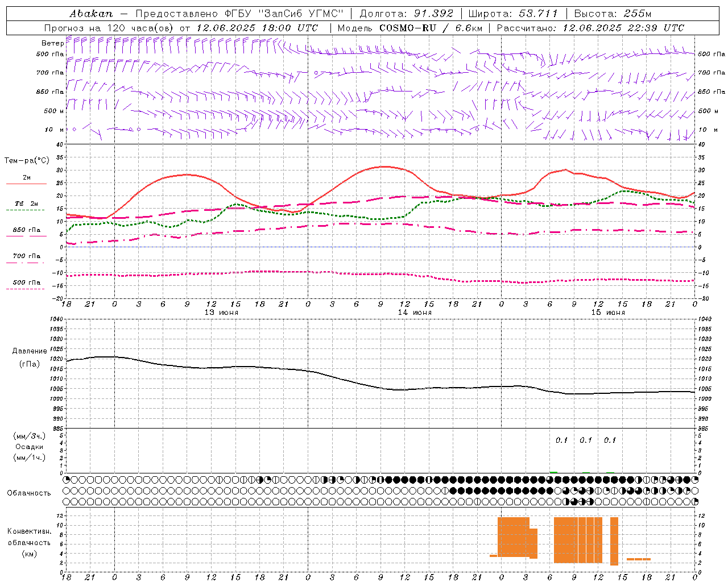Click the Высота: 255м header field

coord(613,14)
